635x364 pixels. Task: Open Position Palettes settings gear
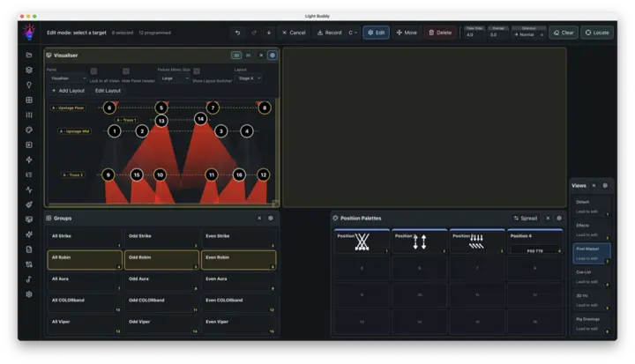pos(559,219)
